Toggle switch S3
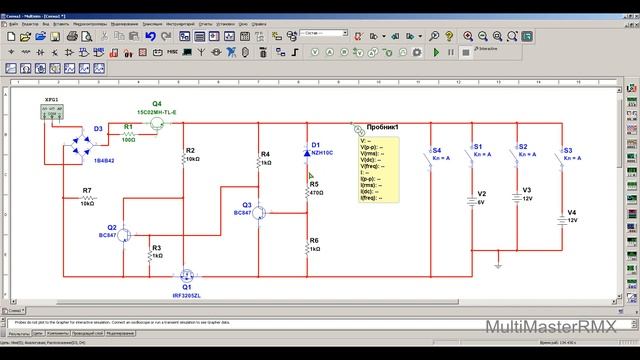Screen dimensions: 640x360 (x=559, y=158)
